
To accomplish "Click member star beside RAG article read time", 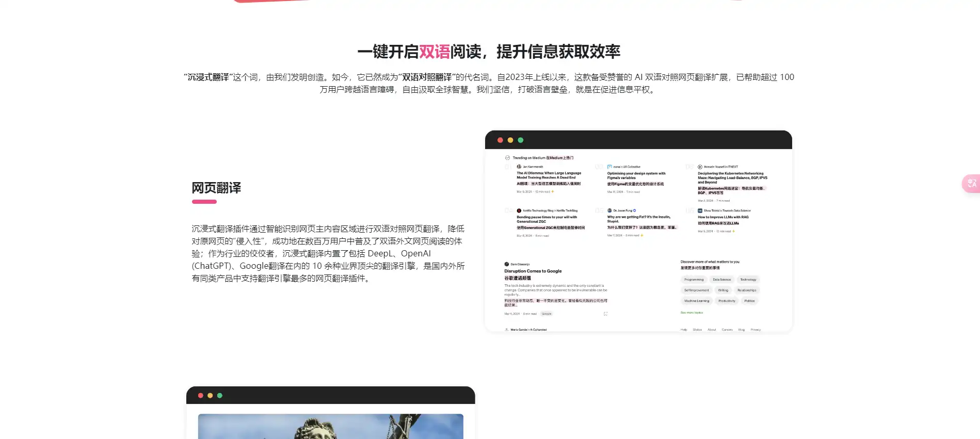I will 733,231.
